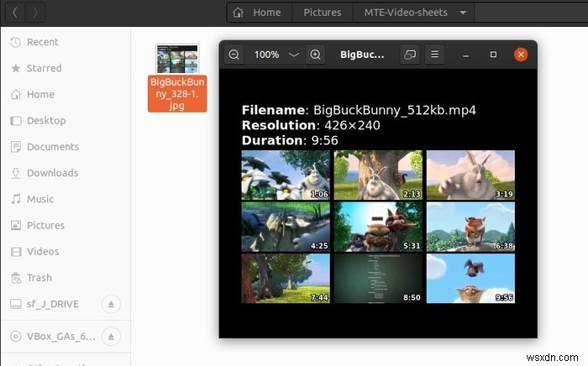
Task: Go forward with the right arrow button
Action: [x=35, y=13]
